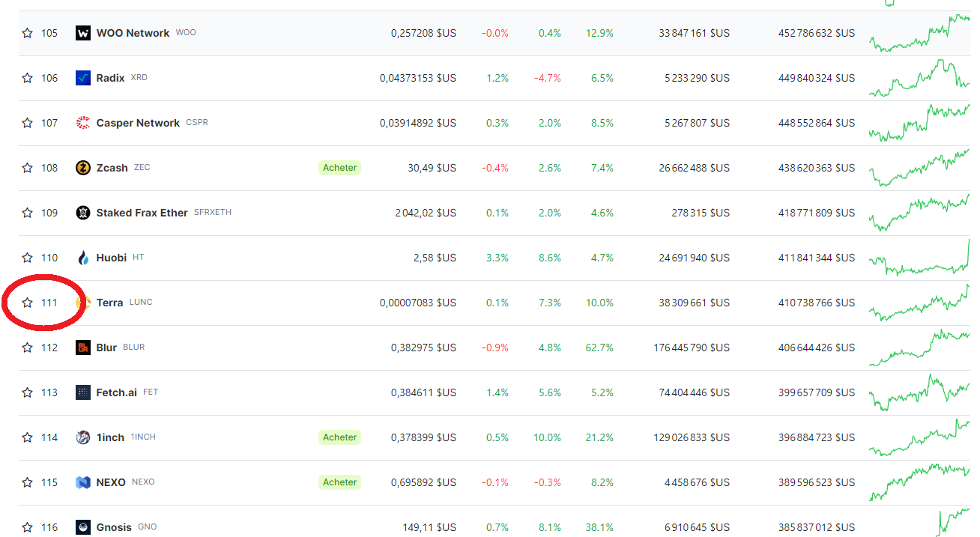The image size is (980, 537).
Task: Star WOO Network as favorite
Action: 28,33
